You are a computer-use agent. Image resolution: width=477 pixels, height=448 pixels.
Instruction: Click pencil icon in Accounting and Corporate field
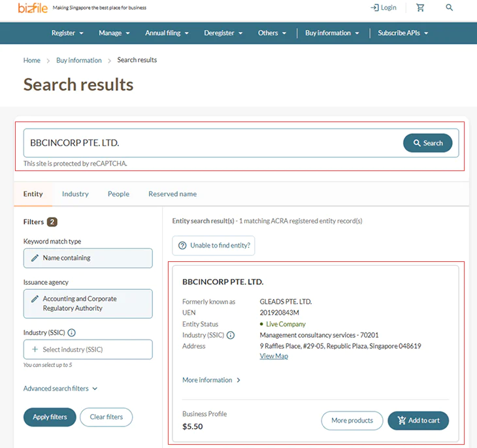(35, 298)
